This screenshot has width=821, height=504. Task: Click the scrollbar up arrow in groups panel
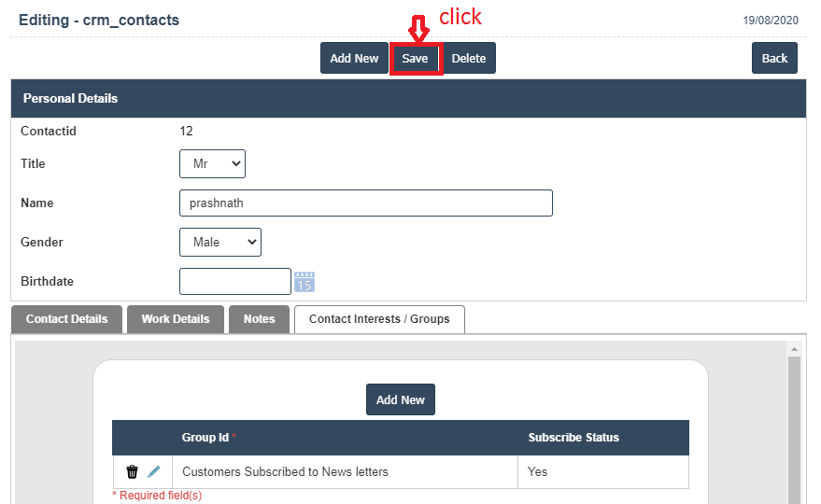(794, 348)
